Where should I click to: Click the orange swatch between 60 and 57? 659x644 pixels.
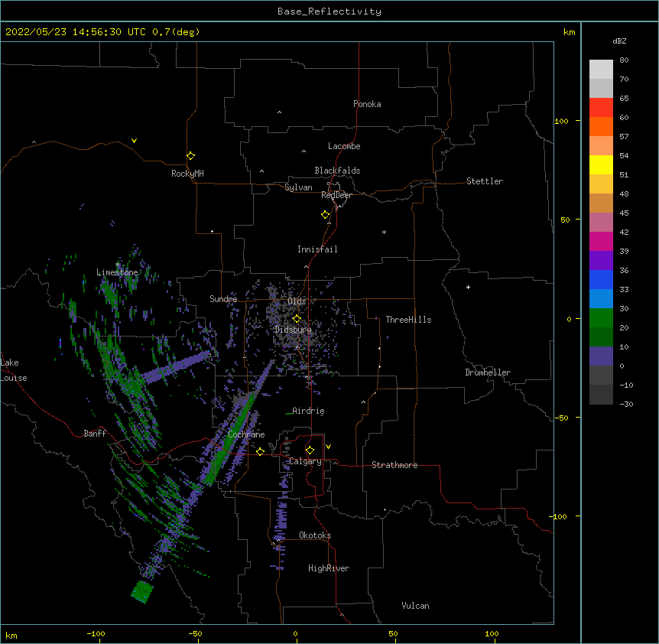coord(601,126)
